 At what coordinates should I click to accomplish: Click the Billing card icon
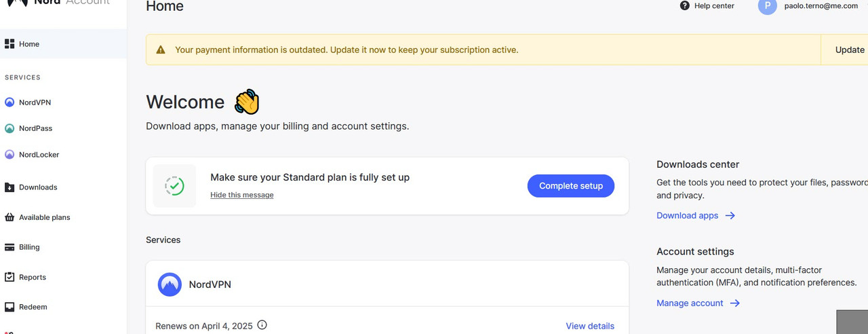pos(9,247)
